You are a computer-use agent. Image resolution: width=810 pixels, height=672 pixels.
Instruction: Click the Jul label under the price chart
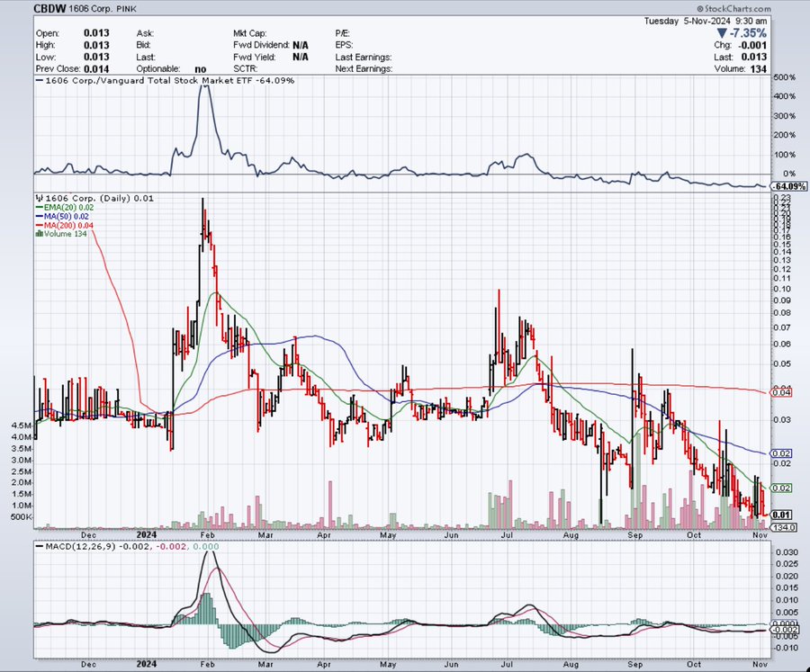click(507, 535)
